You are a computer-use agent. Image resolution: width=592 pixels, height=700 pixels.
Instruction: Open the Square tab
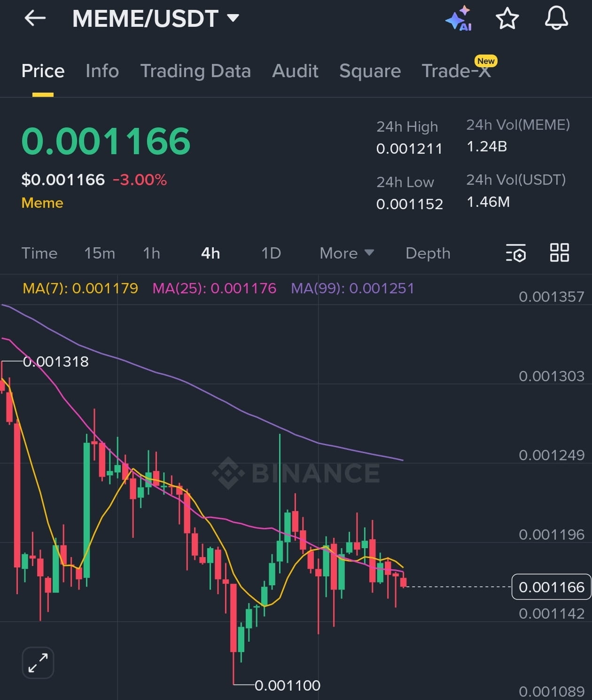[370, 71]
